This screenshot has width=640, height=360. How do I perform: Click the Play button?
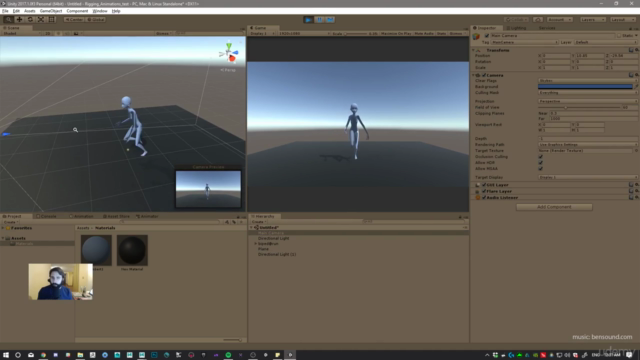point(309,19)
